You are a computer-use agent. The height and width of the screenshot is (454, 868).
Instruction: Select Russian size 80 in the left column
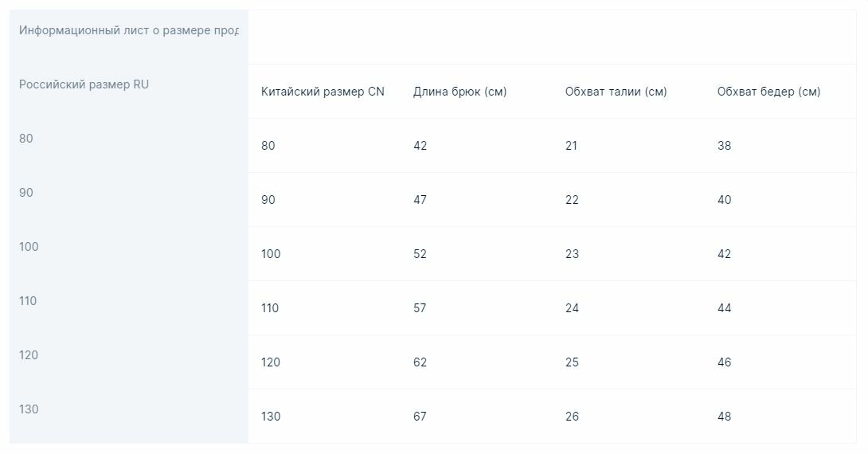[26, 139]
